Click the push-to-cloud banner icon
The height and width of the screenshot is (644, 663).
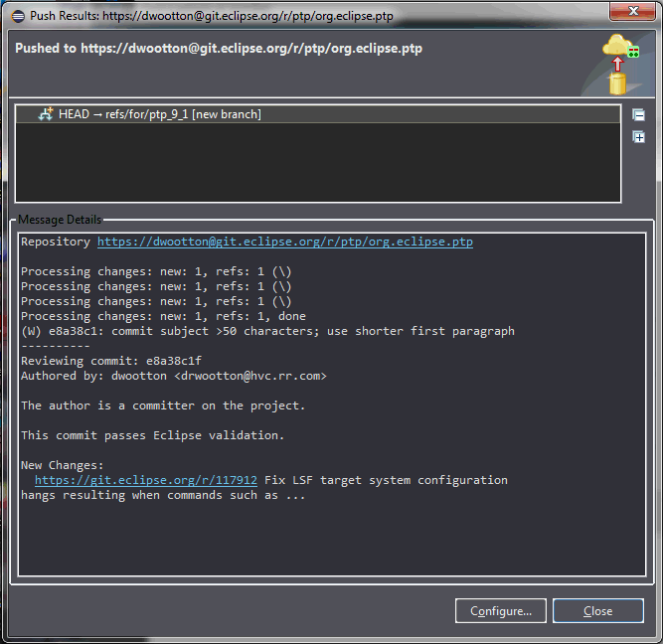(x=619, y=65)
